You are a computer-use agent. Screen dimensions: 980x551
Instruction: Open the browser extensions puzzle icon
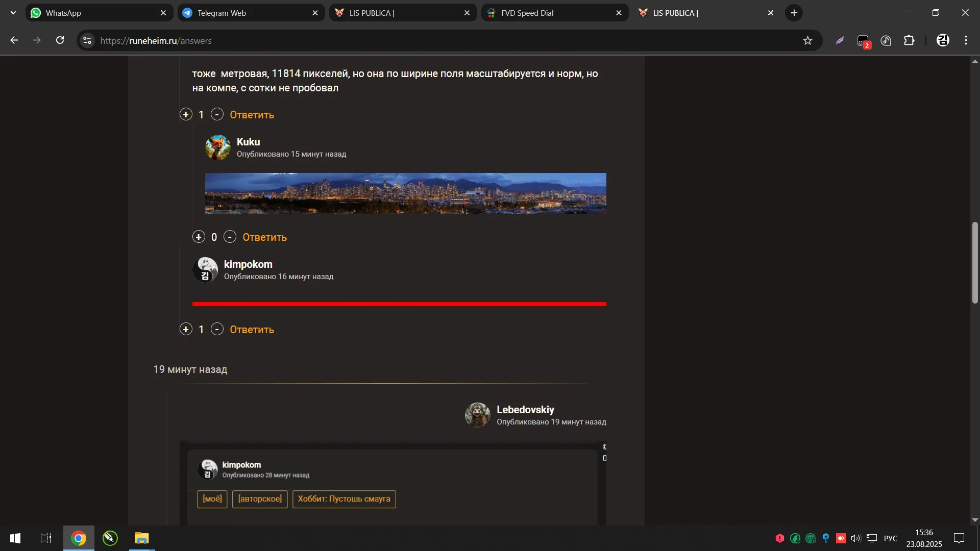(x=909, y=41)
